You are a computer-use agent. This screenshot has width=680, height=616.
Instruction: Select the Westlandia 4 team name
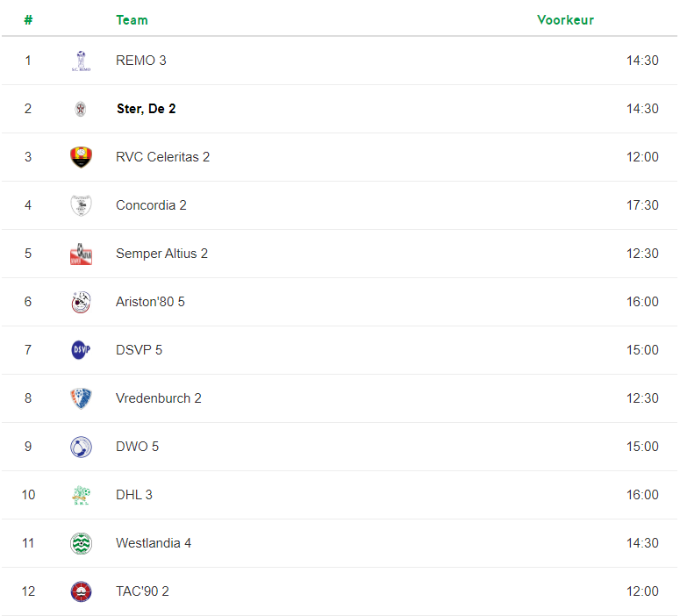pyautogui.click(x=154, y=543)
